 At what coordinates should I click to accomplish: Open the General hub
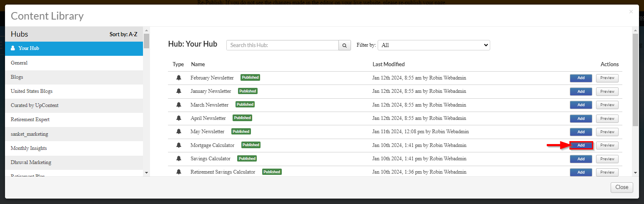click(x=74, y=63)
